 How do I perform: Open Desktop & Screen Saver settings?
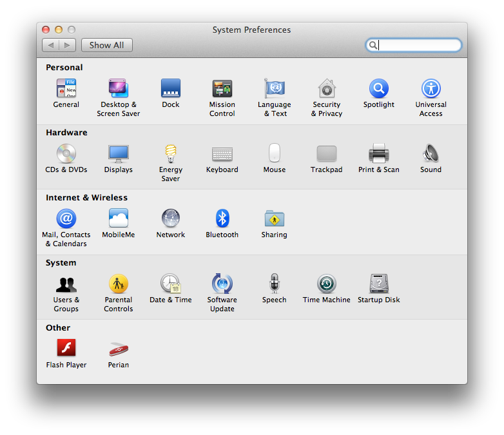119,89
